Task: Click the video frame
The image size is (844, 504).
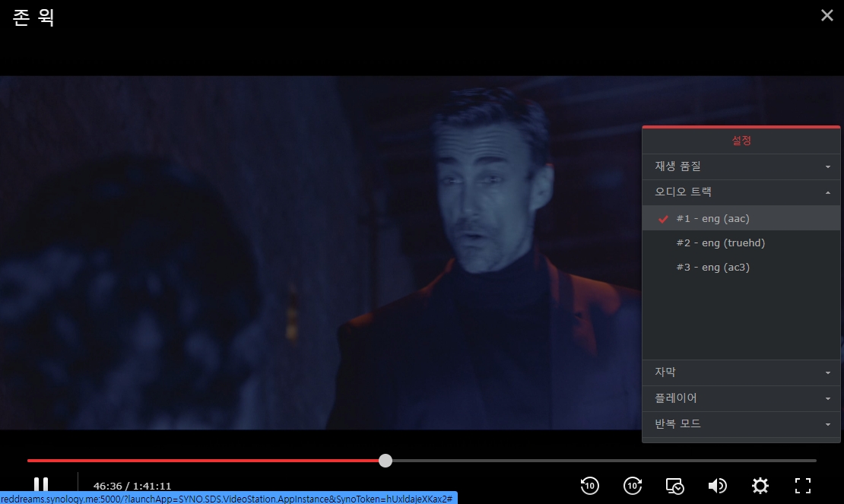Action: click(x=321, y=253)
